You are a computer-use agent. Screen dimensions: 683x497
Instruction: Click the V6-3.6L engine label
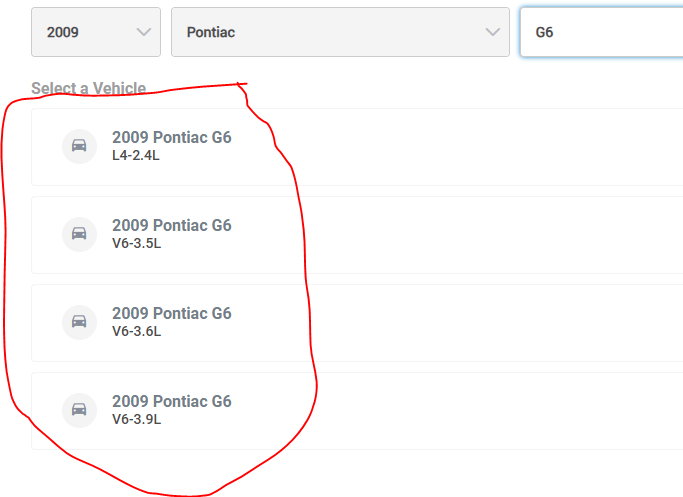coord(136,331)
